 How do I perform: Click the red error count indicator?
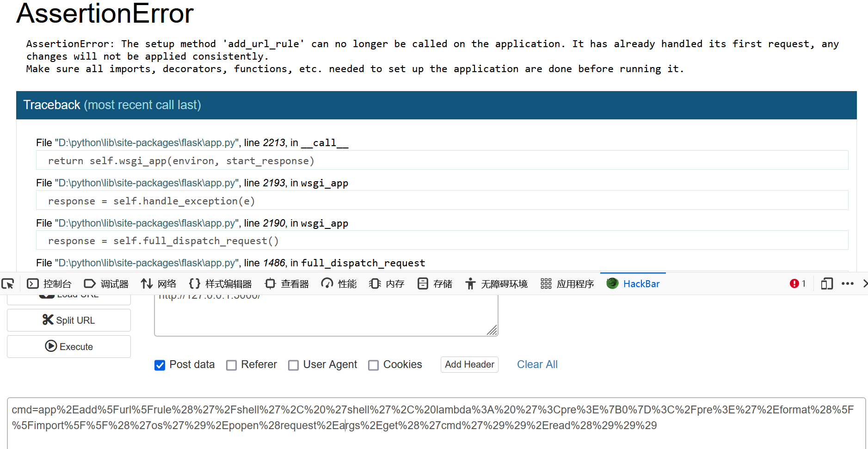coord(798,283)
